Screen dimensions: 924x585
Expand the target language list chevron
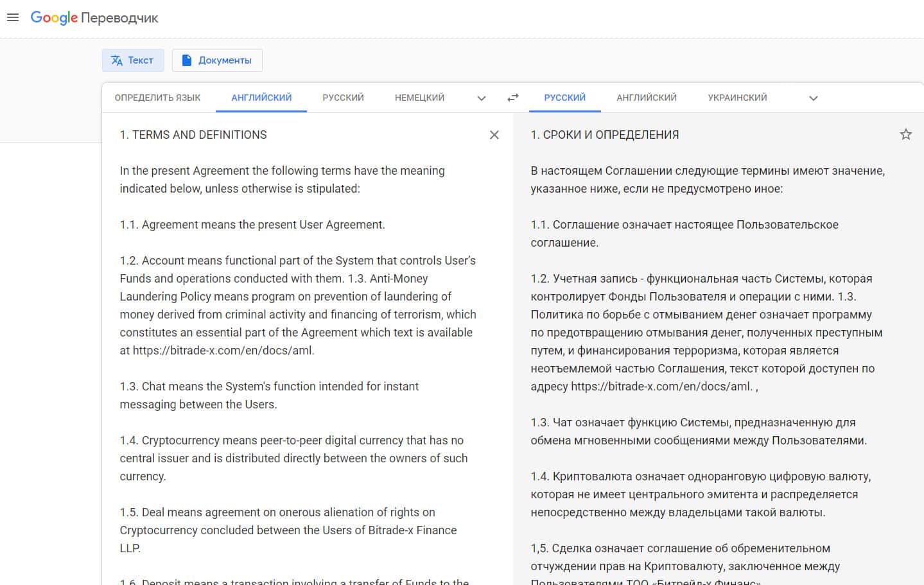pyautogui.click(x=813, y=98)
